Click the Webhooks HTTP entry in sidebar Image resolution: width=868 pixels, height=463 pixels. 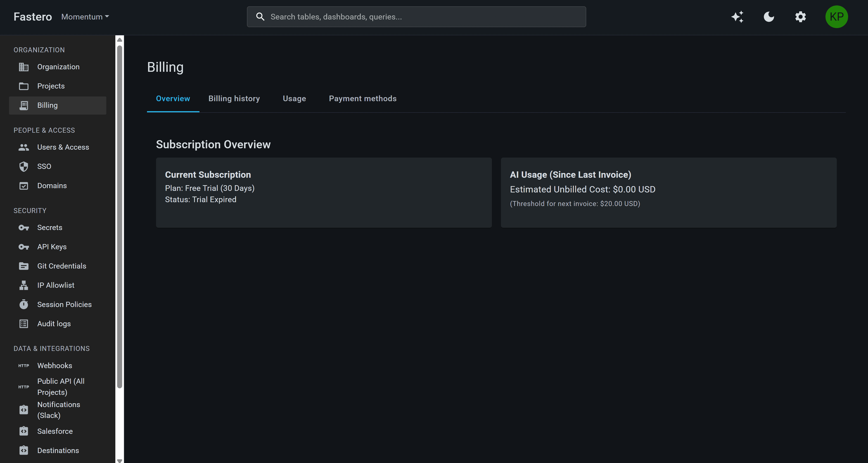55,366
